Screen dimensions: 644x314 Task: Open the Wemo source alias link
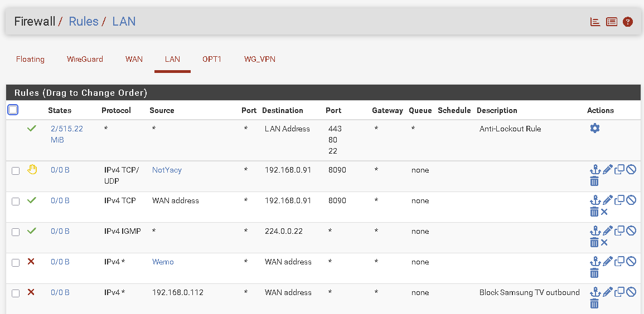coord(163,262)
